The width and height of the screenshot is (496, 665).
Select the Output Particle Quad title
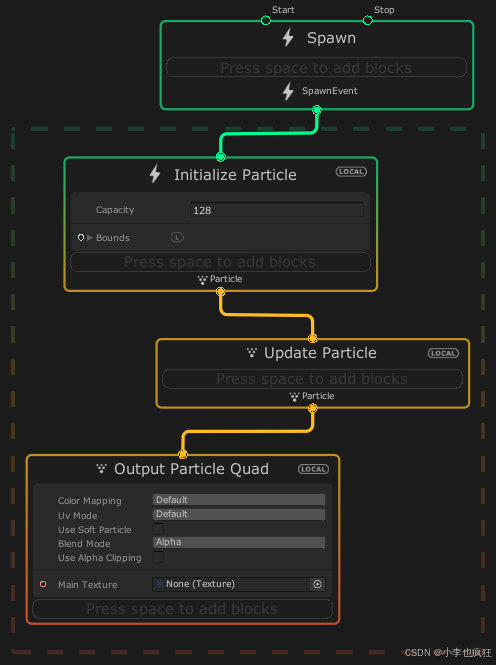tap(191, 469)
